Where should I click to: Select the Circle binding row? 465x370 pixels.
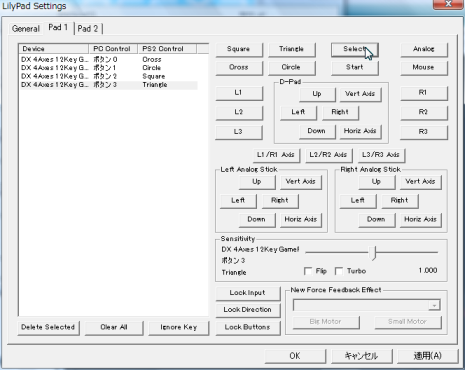pyautogui.click(x=109, y=68)
